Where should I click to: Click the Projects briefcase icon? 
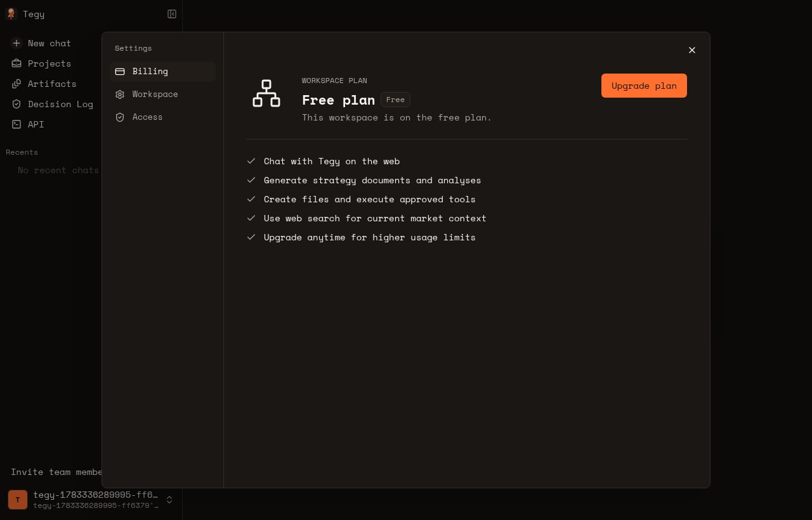point(16,63)
